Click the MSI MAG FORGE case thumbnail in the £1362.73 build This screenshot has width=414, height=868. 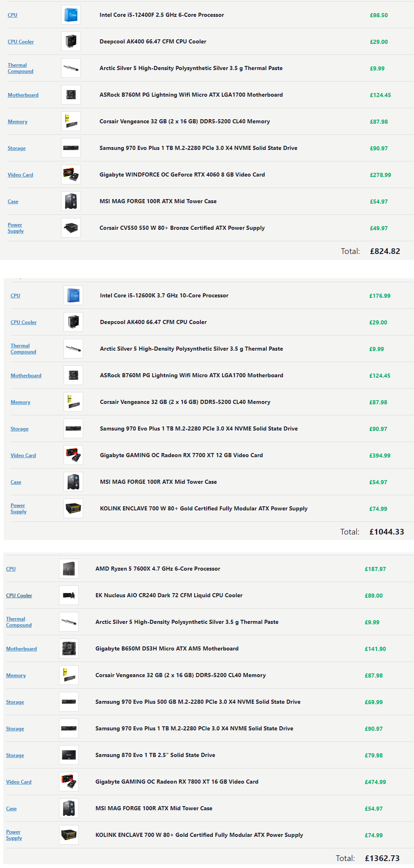pyautogui.click(x=69, y=808)
